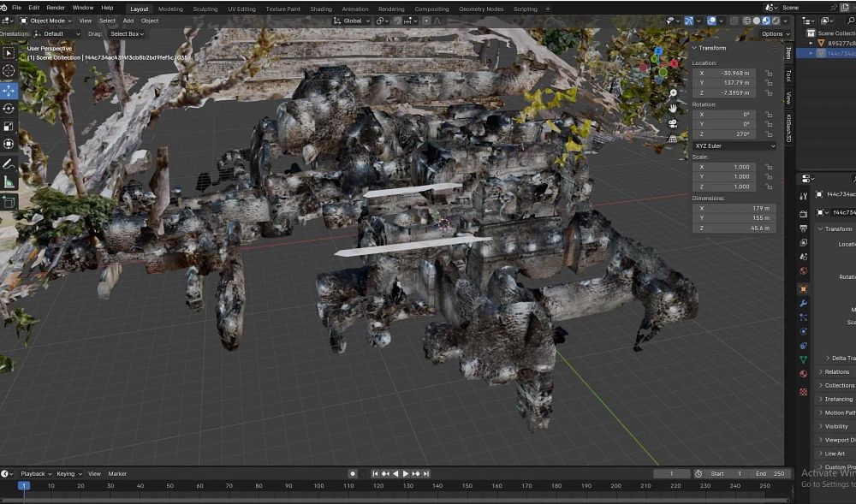
Task: Open the XYZ Euler rotation mode dropdown
Action: (734, 146)
